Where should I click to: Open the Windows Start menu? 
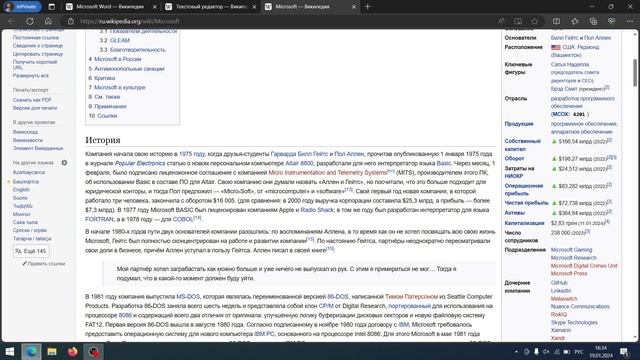tap(9, 351)
